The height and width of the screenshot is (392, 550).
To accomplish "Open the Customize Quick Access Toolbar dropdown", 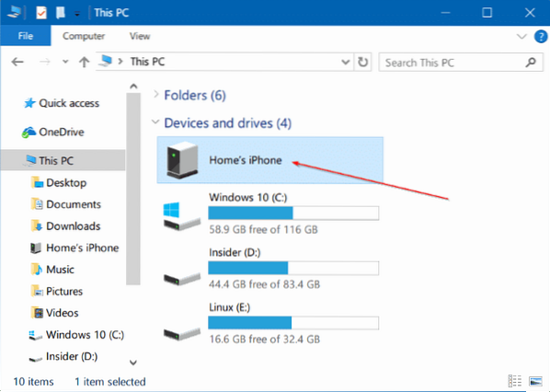I will coord(77,14).
